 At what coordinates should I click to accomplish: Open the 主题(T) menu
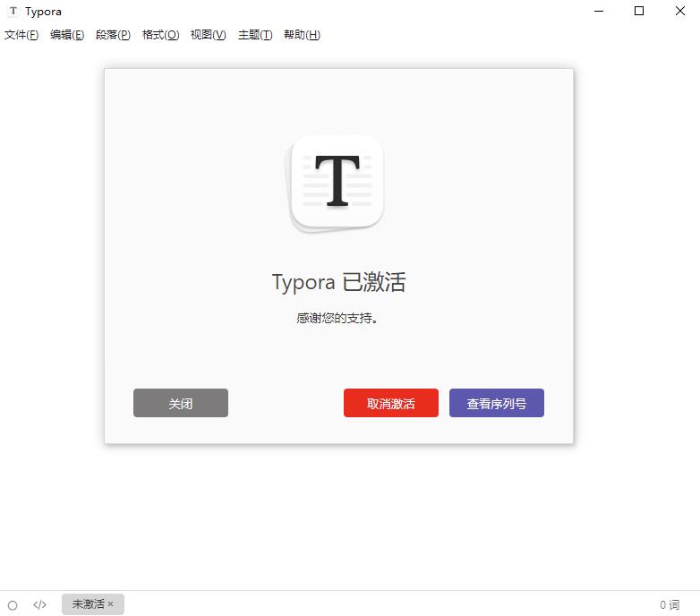[x=255, y=35]
